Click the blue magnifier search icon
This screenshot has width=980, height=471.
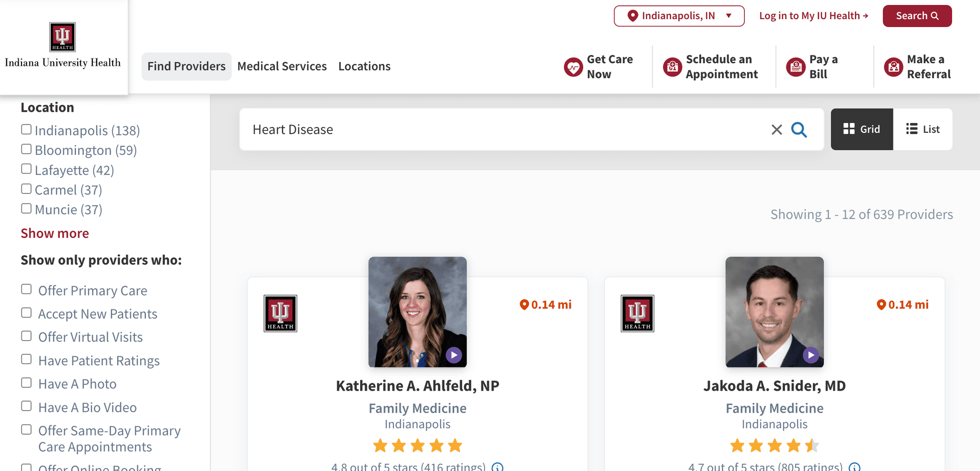pos(799,130)
